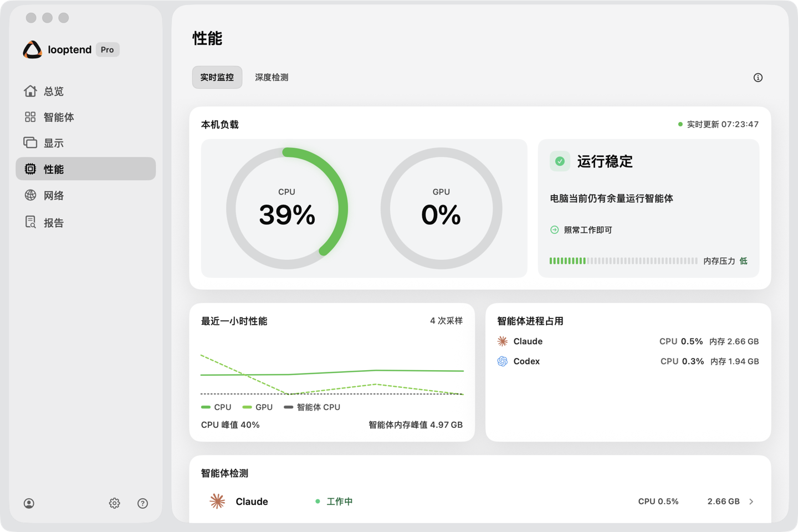
Task: Click the 智能体 CPU legend entry
Action: coord(312,407)
